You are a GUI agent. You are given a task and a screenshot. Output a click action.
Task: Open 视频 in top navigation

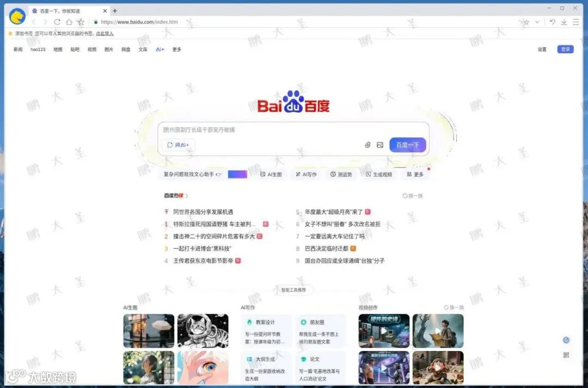[92, 50]
